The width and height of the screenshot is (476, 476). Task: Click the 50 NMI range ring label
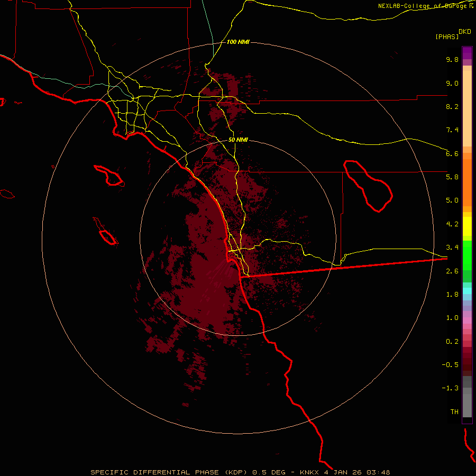coord(238,140)
